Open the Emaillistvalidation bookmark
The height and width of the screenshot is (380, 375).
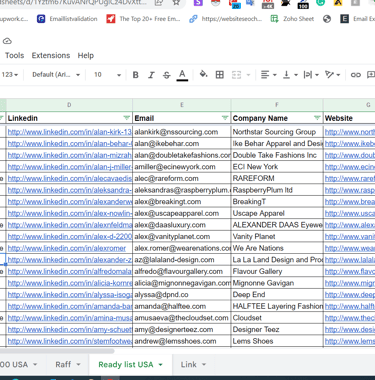click(67, 19)
